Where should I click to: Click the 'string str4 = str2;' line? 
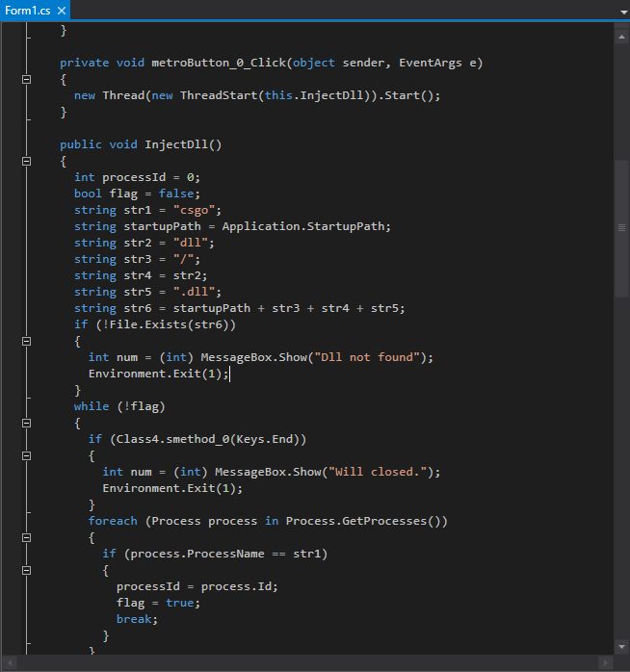tap(141, 275)
